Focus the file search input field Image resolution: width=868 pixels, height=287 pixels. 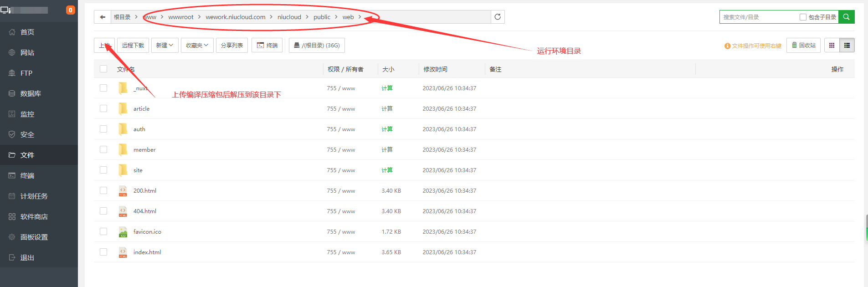click(759, 17)
